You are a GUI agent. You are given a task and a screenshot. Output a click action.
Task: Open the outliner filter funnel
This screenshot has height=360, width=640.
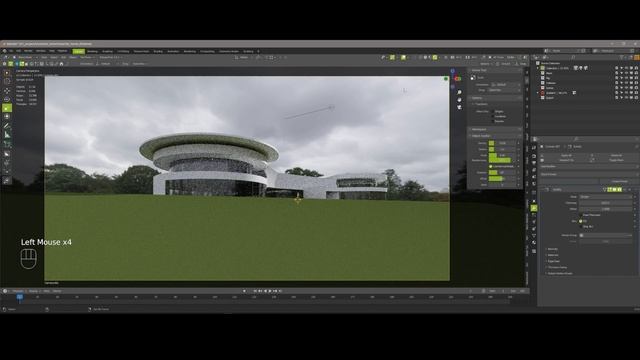point(622,58)
